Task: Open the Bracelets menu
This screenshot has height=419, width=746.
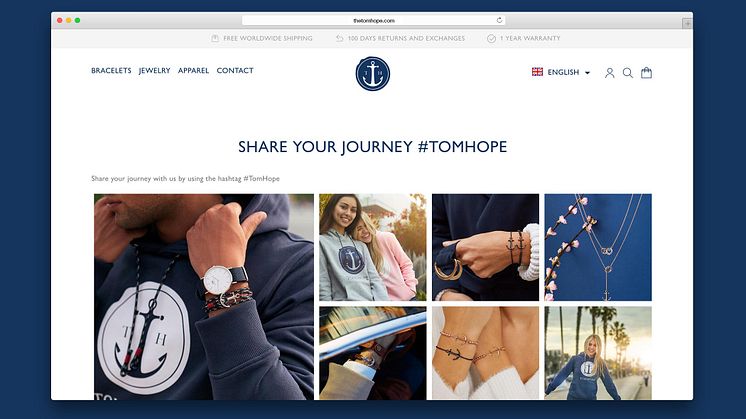Action: coord(111,70)
